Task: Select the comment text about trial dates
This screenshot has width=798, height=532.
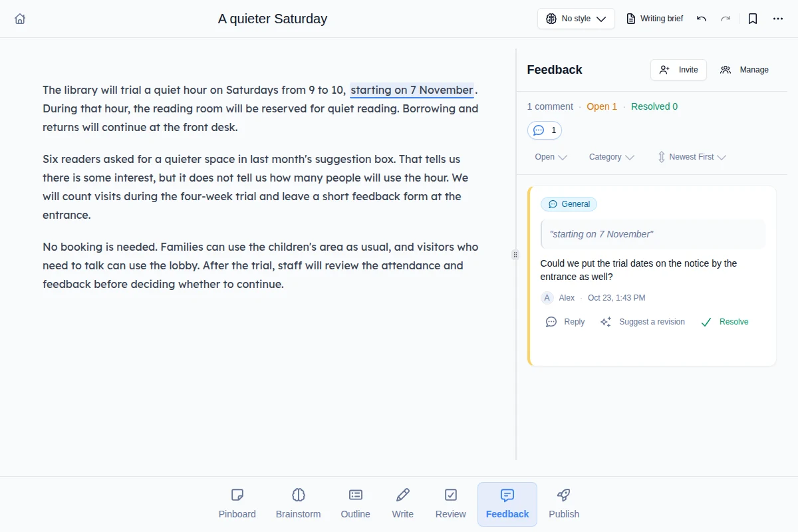Action: pyautogui.click(x=639, y=270)
